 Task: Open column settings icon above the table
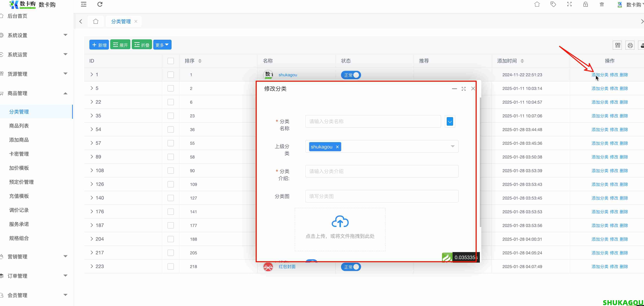tap(617, 45)
